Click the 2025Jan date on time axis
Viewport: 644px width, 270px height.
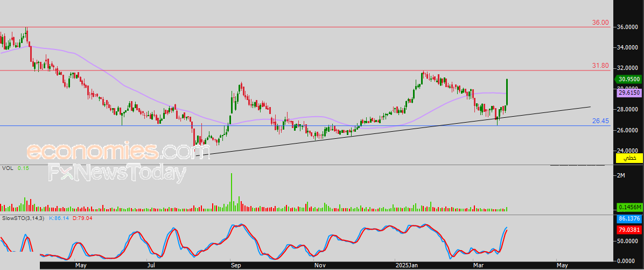[408, 266]
